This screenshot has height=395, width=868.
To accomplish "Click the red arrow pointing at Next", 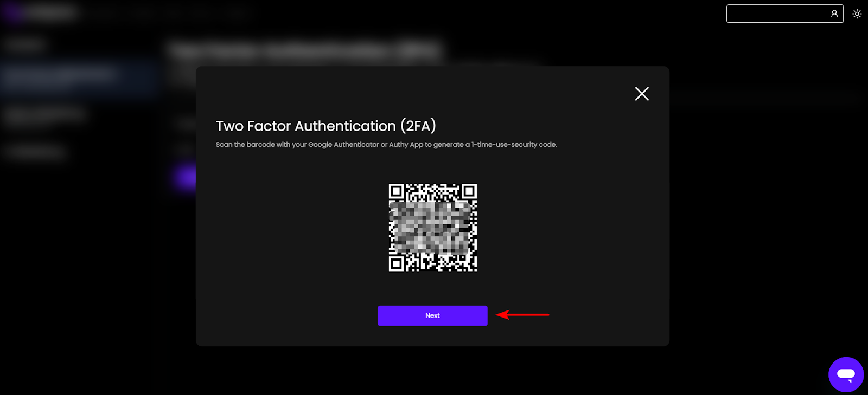I will (x=522, y=314).
